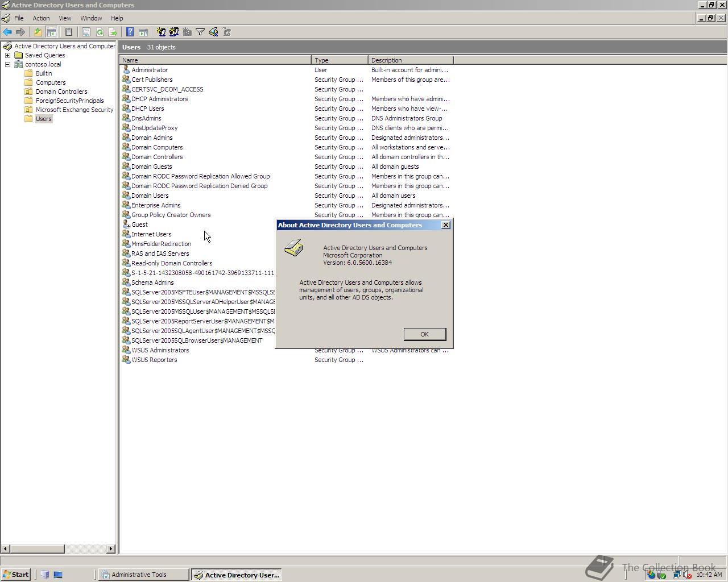Click the network monitors tray icon
The width and height of the screenshot is (728, 582).
[677, 575]
